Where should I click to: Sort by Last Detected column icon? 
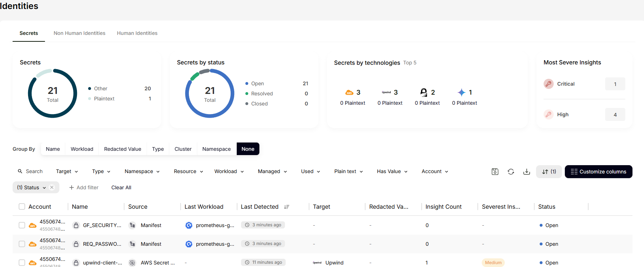286,207
